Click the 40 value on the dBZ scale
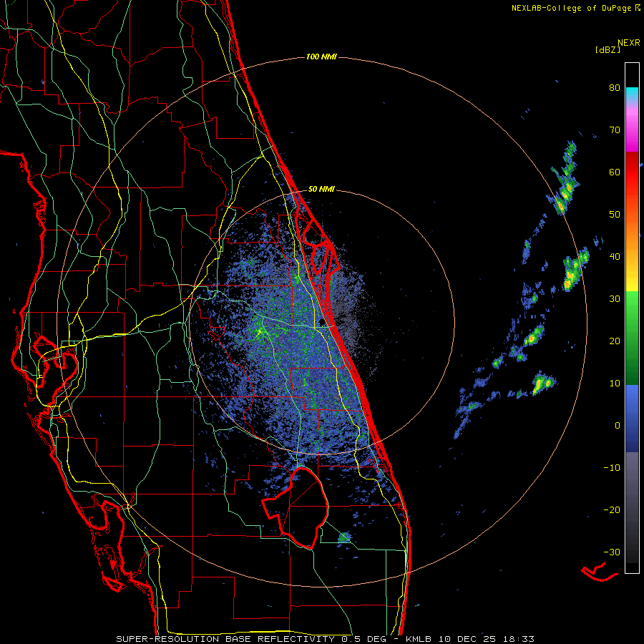 coord(615,257)
